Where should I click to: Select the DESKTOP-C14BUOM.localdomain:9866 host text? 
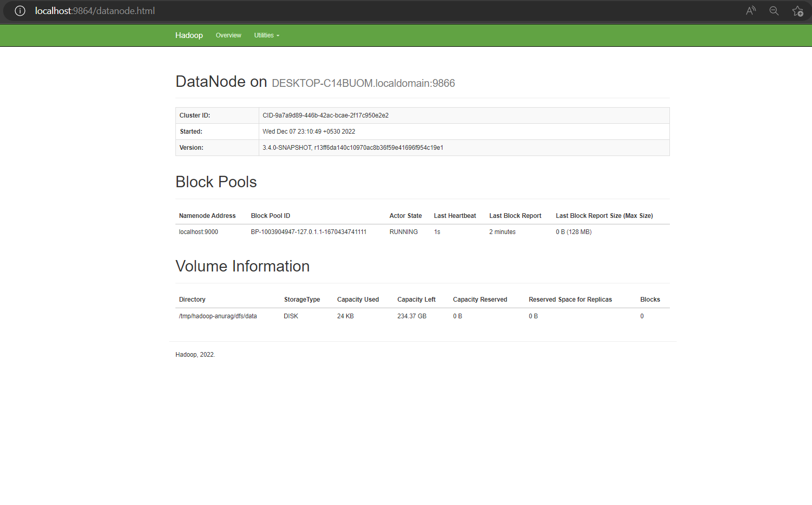pyautogui.click(x=363, y=83)
